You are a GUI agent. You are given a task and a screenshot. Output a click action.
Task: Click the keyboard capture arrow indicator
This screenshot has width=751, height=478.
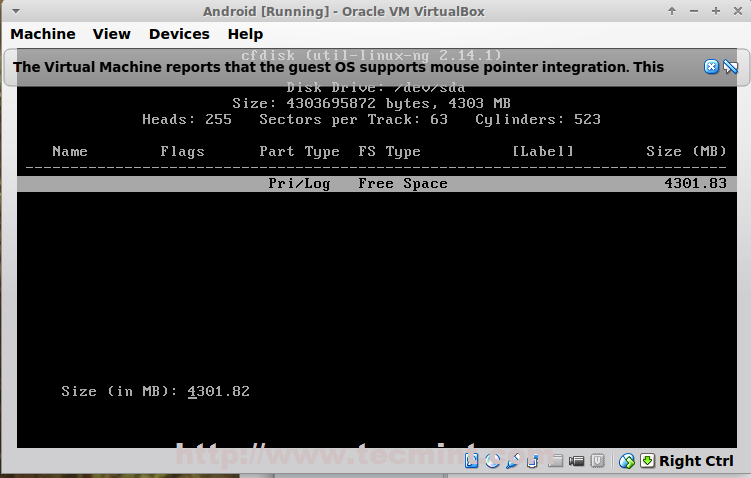(x=647, y=461)
